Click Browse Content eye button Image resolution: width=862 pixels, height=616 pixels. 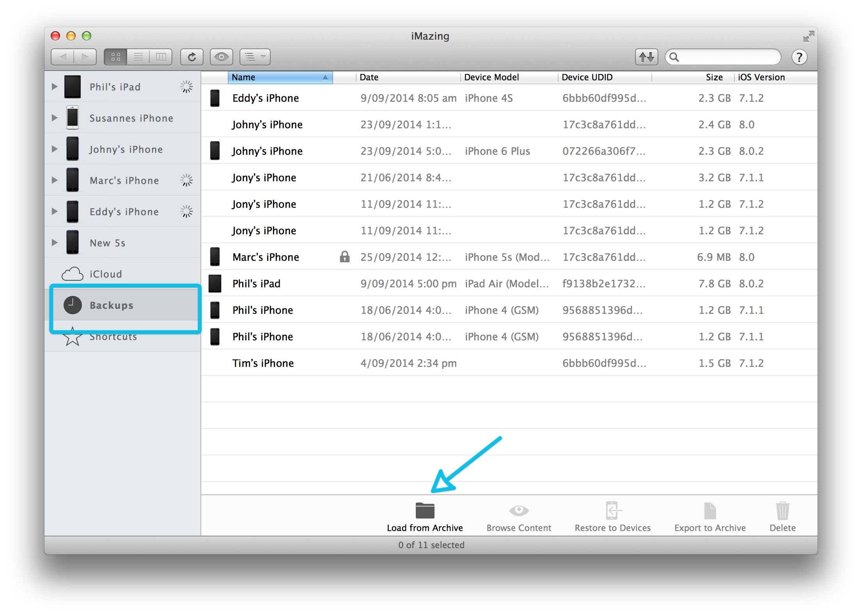[519, 517]
